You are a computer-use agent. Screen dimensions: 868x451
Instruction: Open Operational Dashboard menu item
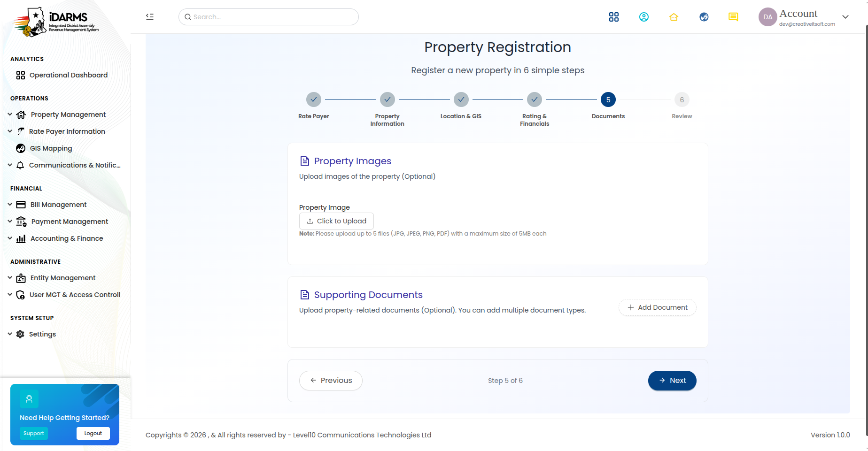click(69, 75)
